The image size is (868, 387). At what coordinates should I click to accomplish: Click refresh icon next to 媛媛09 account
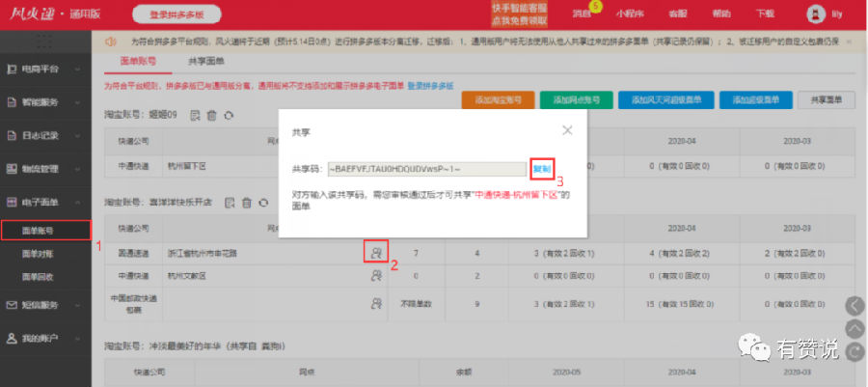pos(228,115)
